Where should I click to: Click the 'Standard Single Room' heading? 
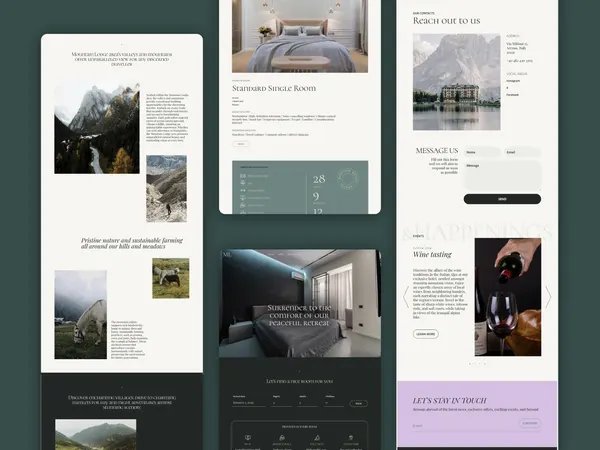tap(274, 88)
